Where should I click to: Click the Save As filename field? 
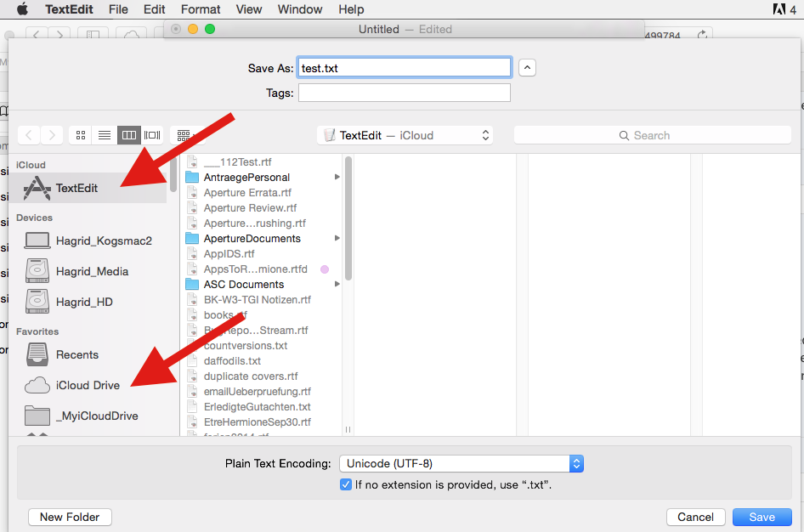pyautogui.click(x=404, y=68)
